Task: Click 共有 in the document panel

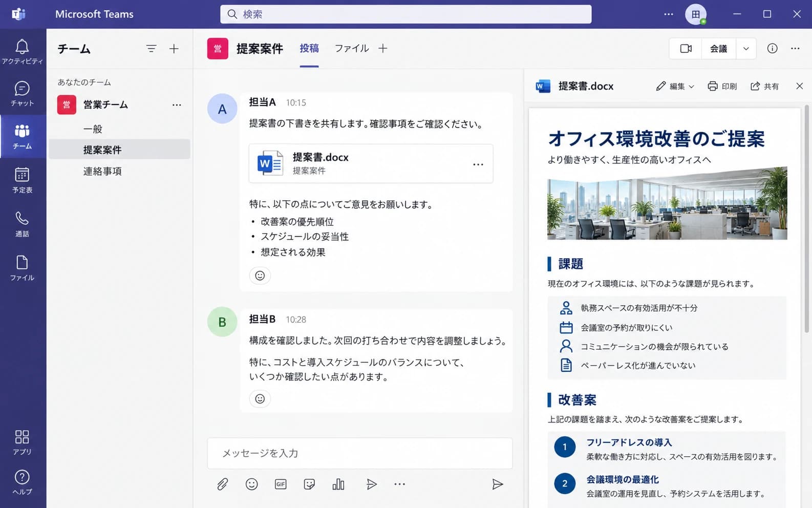Action: [765, 86]
